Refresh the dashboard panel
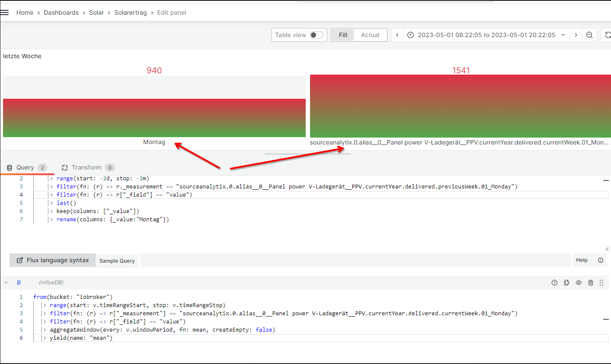The width and height of the screenshot is (611, 364). (607, 35)
